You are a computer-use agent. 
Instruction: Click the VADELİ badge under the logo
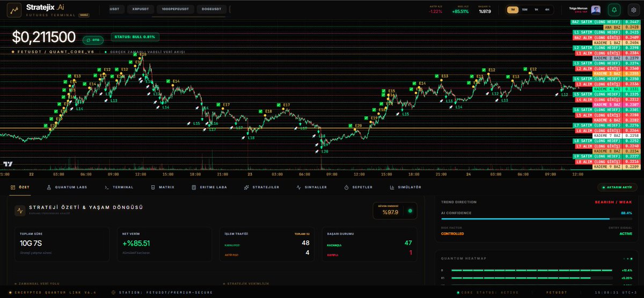84,15
